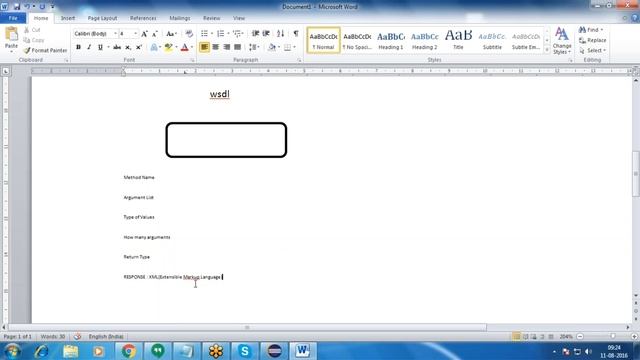640x360 pixels.
Task: Click the proofing errors icon in status bar
Action: tap(77, 337)
